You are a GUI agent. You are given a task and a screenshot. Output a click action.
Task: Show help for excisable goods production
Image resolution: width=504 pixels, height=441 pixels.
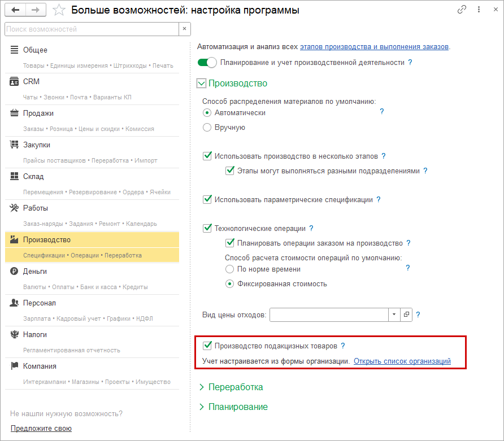pos(343,346)
